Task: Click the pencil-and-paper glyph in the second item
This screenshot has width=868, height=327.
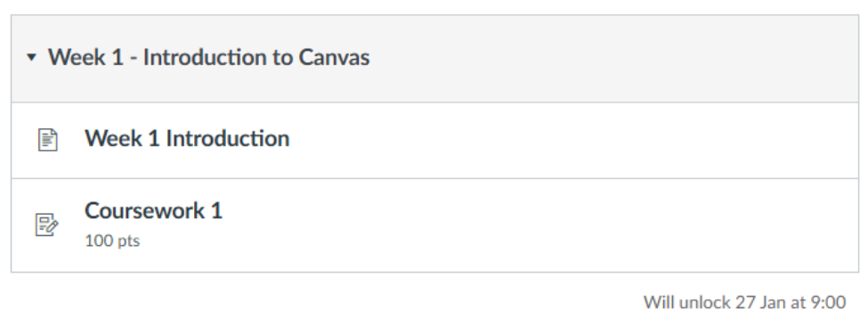Action: [x=47, y=225]
